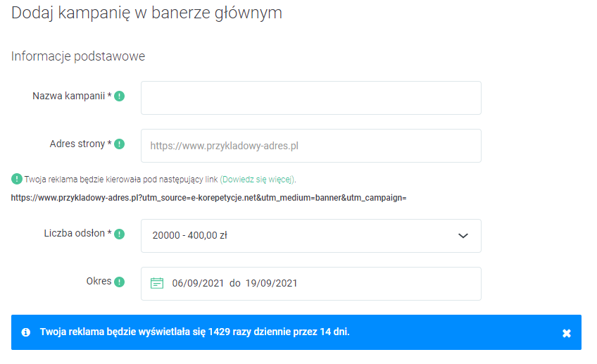Click info icon beside Okres label
Screen dimensions: 597x364
[x=120, y=282]
